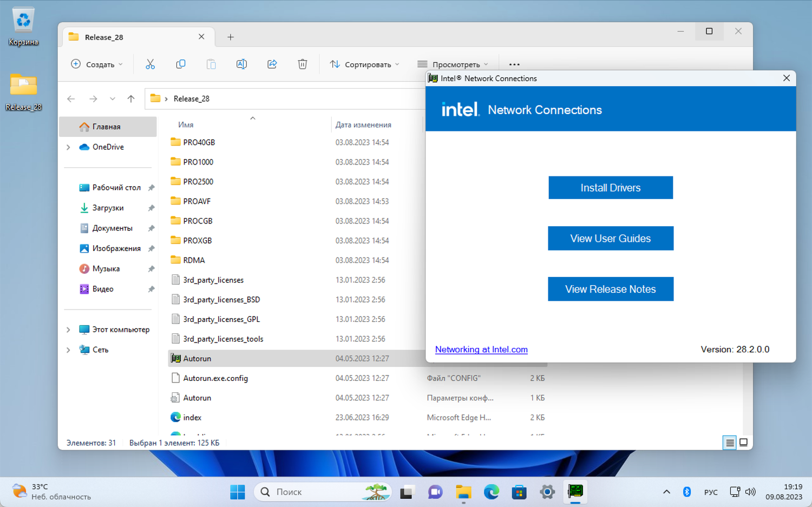Click the Intel Network Connections taskbar icon
Viewport: 812px width, 507px height.
point(575,492)
